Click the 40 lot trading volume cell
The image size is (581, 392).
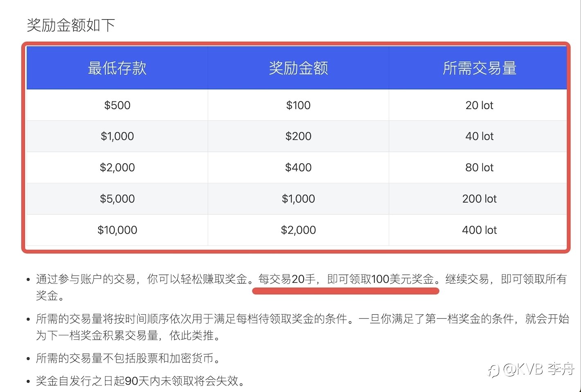[480, 136]
